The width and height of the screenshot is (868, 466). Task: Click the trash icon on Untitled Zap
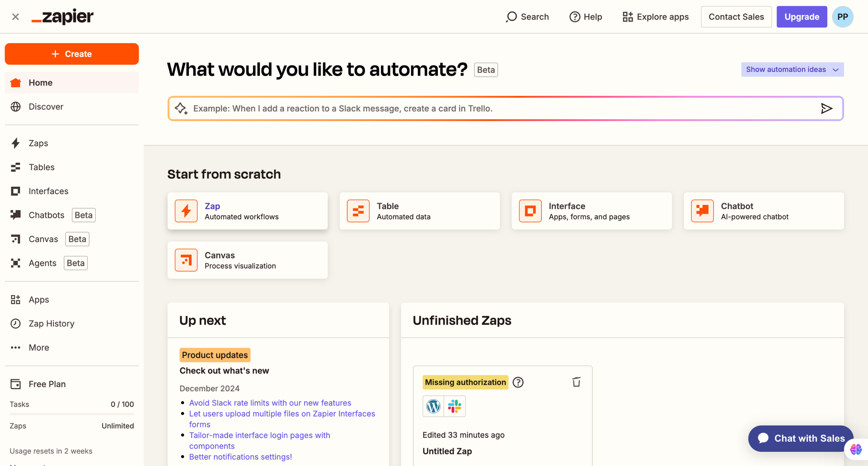[x=576, y=382]
